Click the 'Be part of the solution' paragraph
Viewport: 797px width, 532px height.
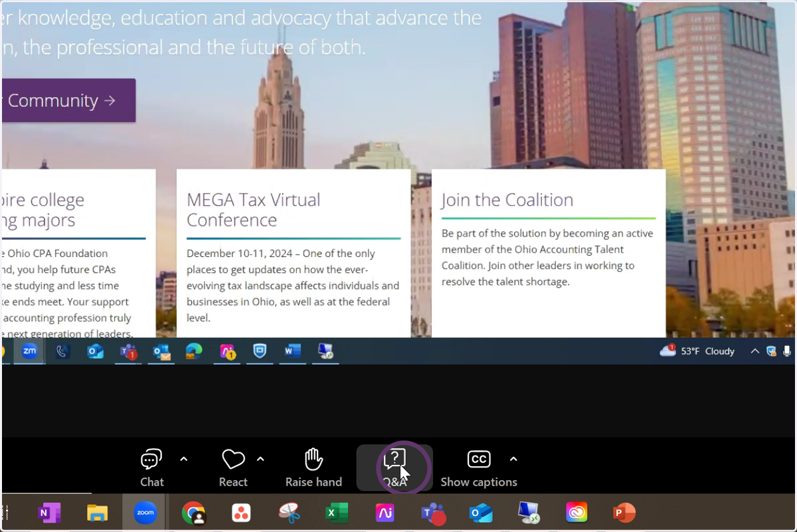coord(547,258)
